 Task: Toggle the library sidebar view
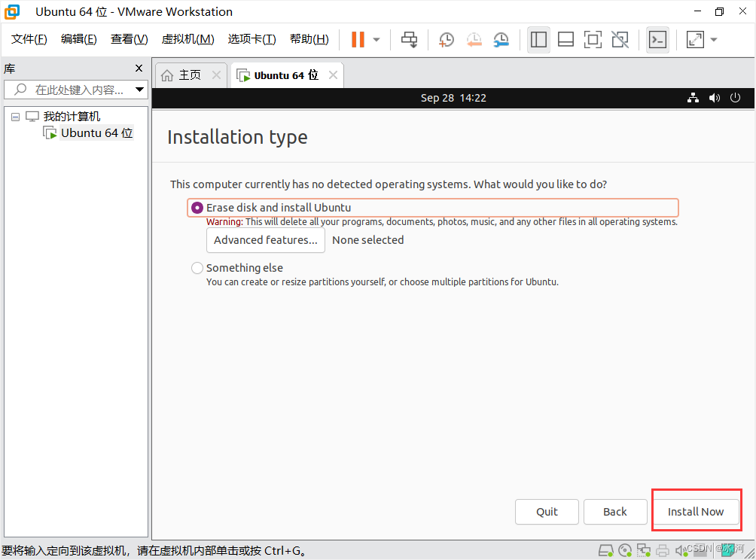[538, 40]
